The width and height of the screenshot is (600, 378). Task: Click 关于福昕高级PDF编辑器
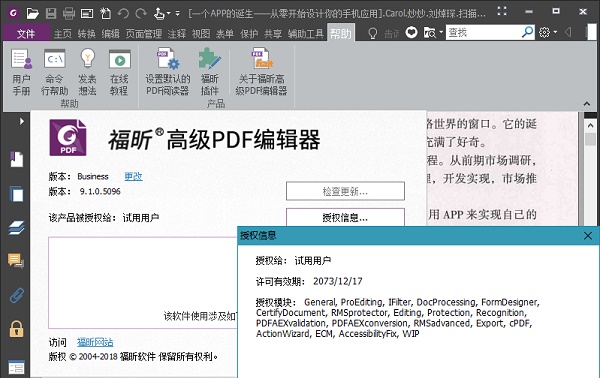click(x=261, y=72)
